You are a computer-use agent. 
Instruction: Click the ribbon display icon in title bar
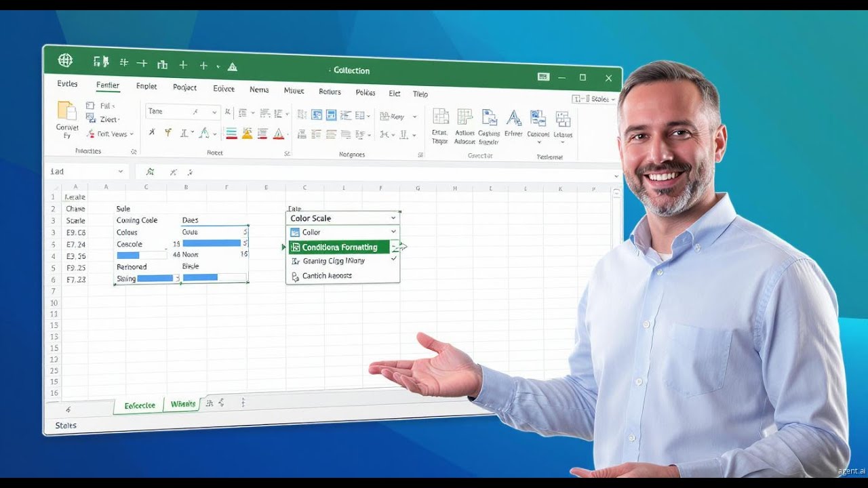click(x=543, y=77)
